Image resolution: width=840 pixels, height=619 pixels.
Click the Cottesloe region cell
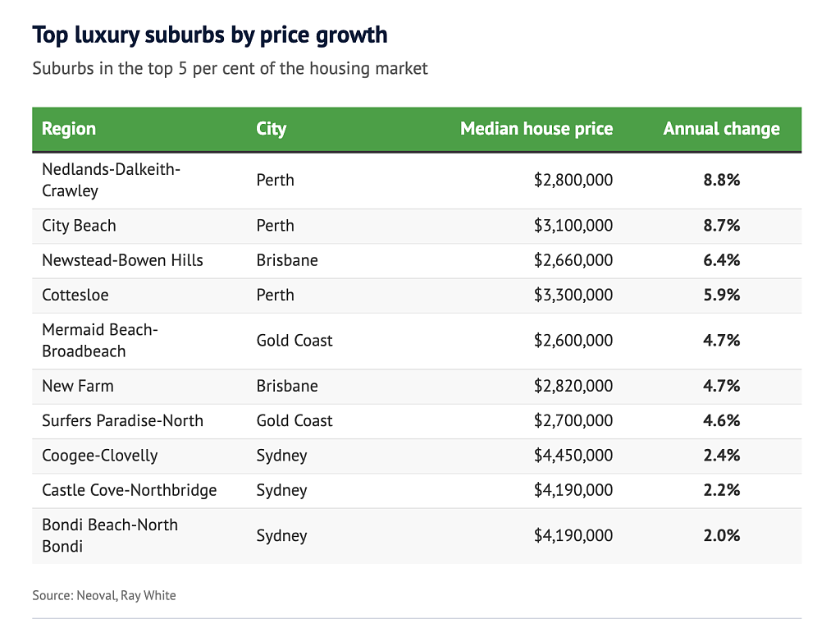[x=75, y=296]
